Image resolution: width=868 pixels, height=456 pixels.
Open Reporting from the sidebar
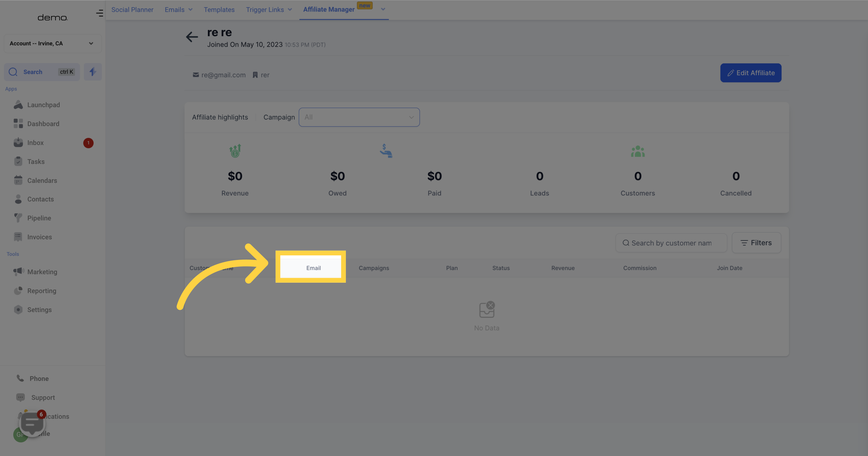pyautogui.click(x=41, y=291)
